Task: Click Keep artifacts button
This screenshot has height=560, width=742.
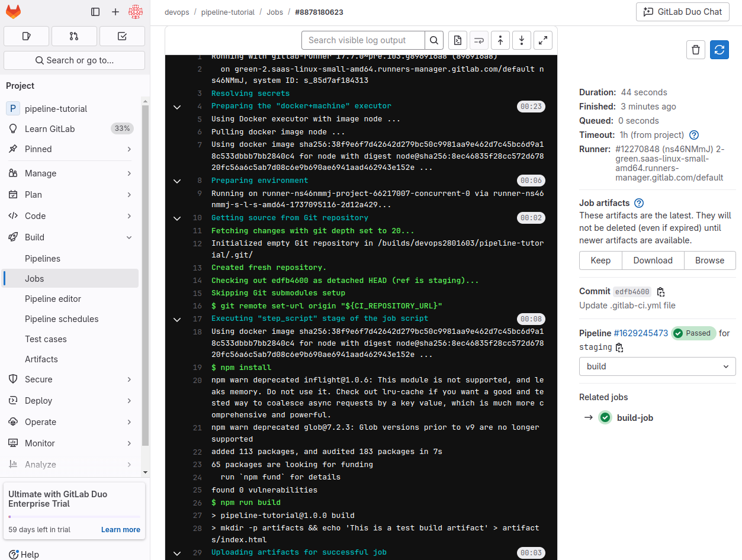Action: (x=600, y=260)
